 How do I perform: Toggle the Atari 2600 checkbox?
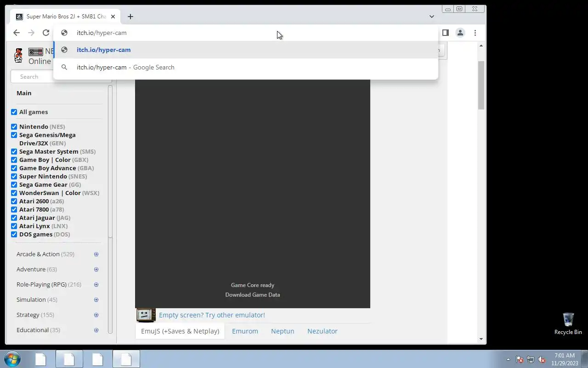tap(14, 201)
